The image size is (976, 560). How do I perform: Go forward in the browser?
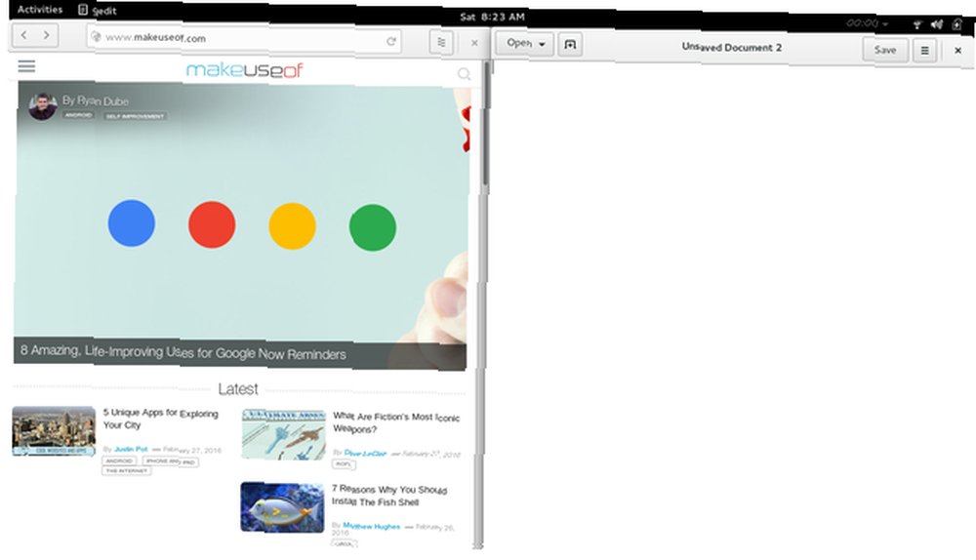[x=47, y=35]
